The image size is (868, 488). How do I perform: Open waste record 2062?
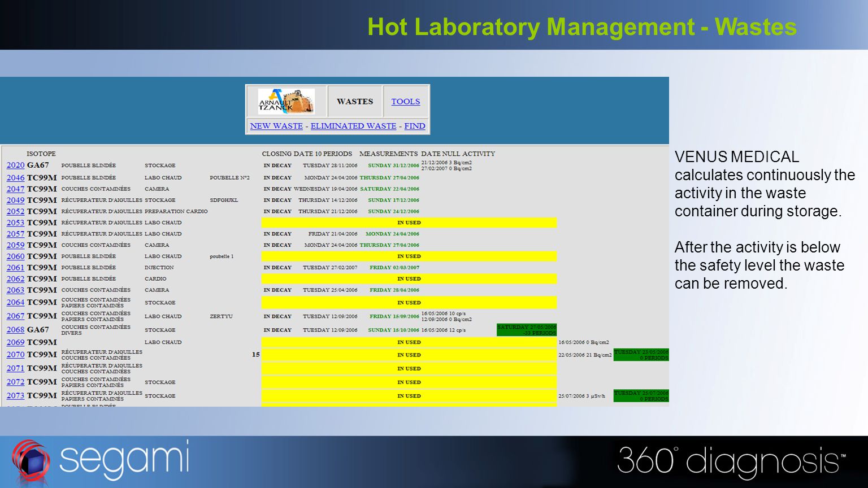tap(15, 279)
